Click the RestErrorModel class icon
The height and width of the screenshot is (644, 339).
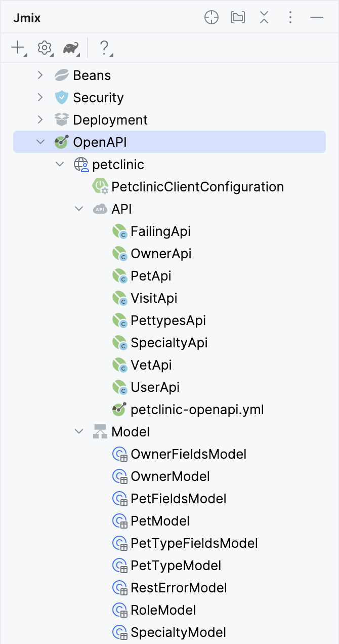pos(119,588)
